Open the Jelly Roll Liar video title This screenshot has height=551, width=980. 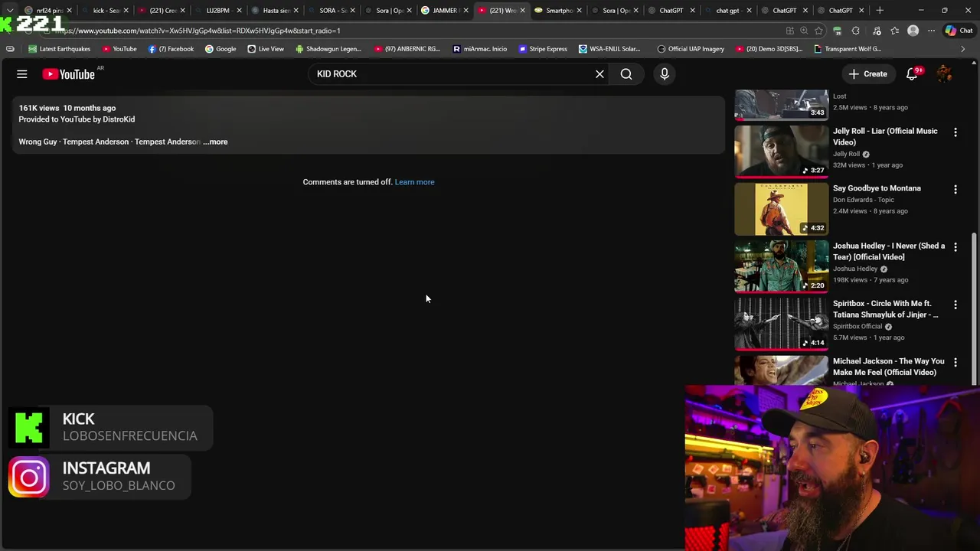(x=885, y=136)
